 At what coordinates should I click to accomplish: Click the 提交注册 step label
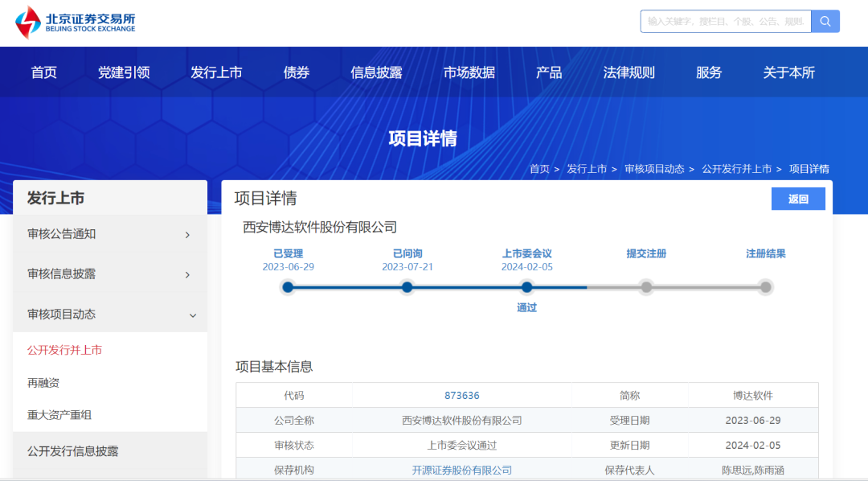coord(646,254)
